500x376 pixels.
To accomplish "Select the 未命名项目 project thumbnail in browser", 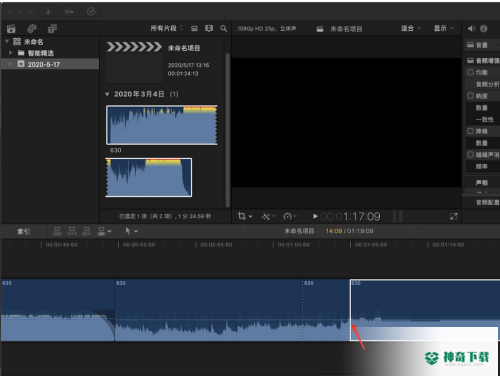I will coord(134,62).
